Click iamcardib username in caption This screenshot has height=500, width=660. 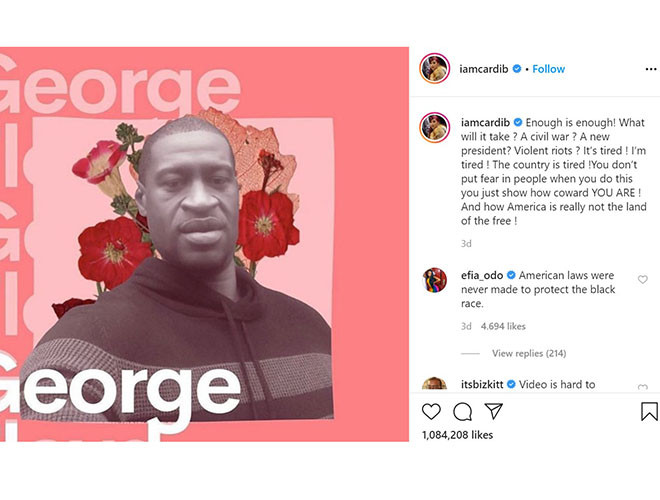click(485, 122)
